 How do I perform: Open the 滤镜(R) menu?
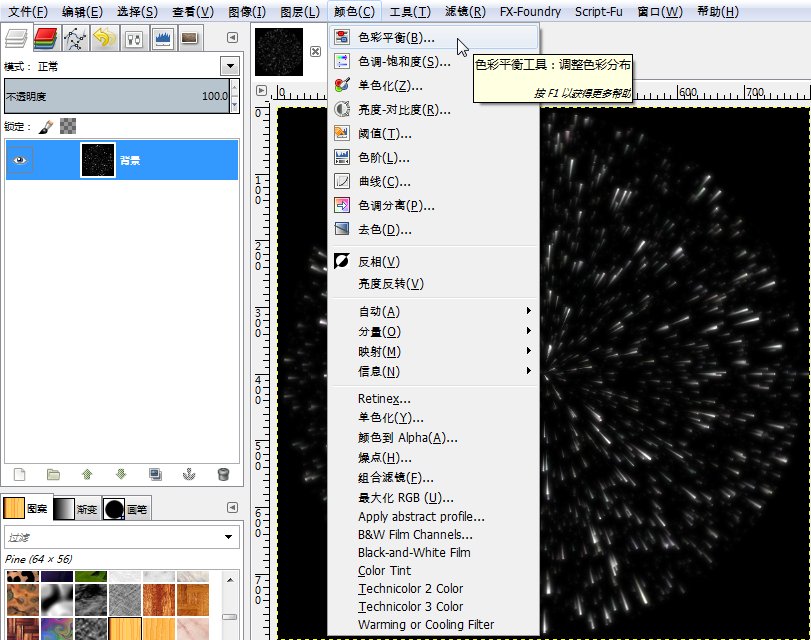point(465,11)
